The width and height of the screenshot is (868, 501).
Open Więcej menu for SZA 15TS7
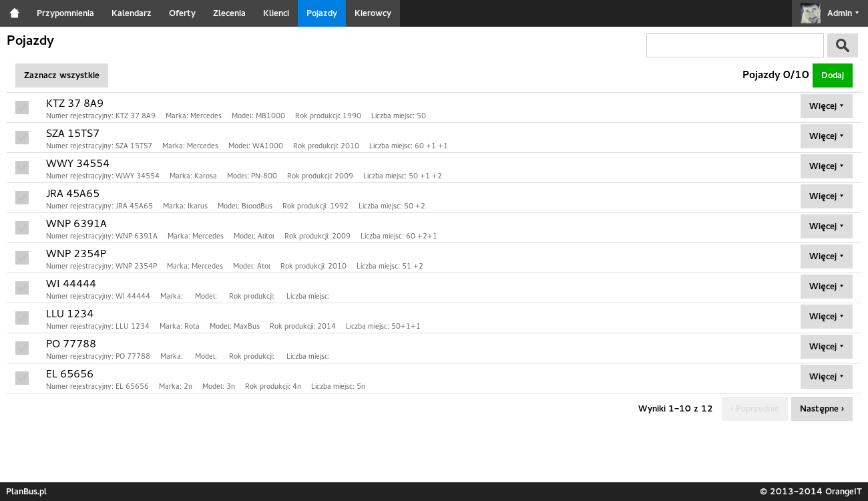coord(827,136)
